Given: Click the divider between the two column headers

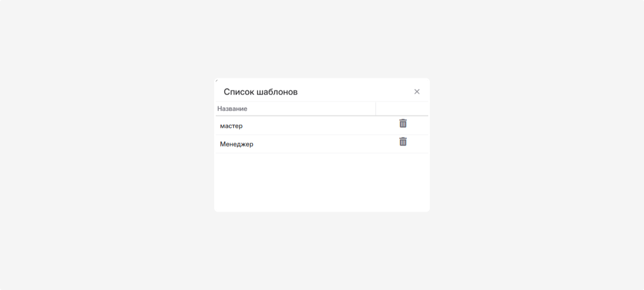Looking at the screenshot, I should click(376, 108).
